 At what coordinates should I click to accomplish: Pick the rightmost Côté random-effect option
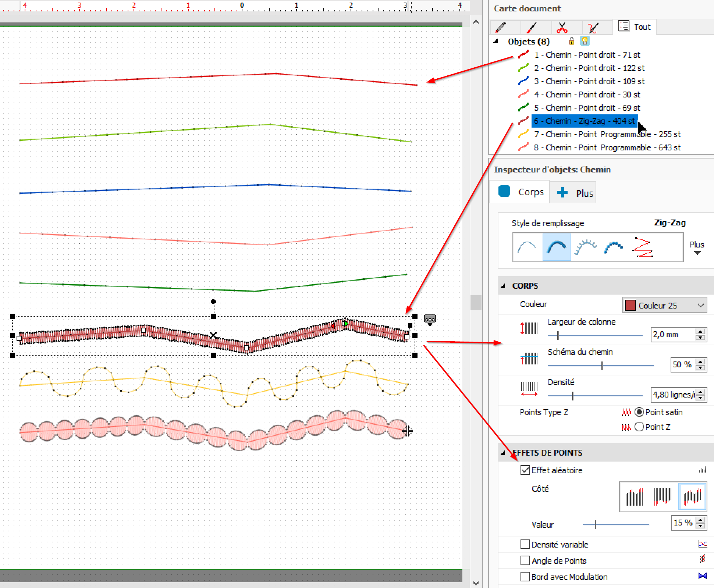tap(692, 497)
